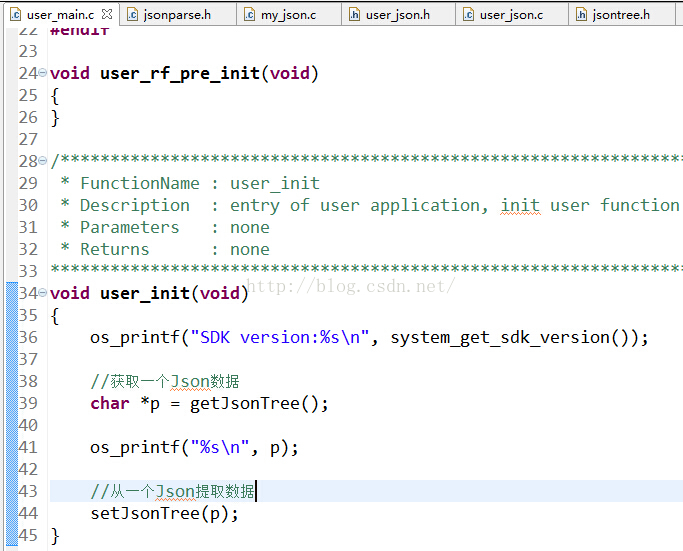Click the underlined word init in the Description comment
683x551 pixels.
tap(520, 205)
